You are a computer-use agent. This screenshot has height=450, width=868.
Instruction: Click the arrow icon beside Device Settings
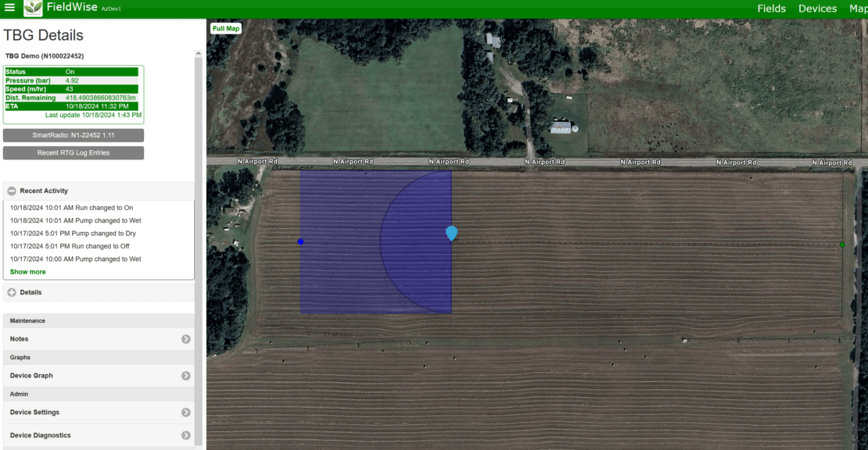pos(186,412)
